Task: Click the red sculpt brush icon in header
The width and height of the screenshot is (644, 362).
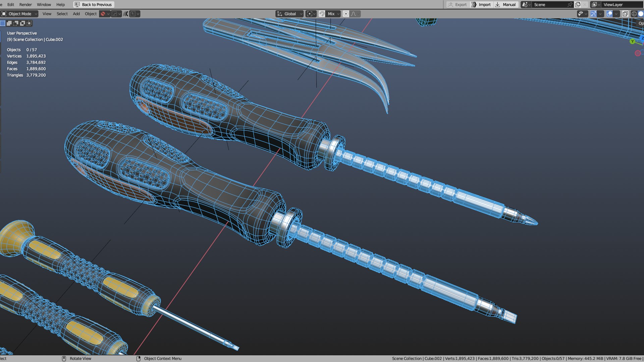Action: [103, 14]
